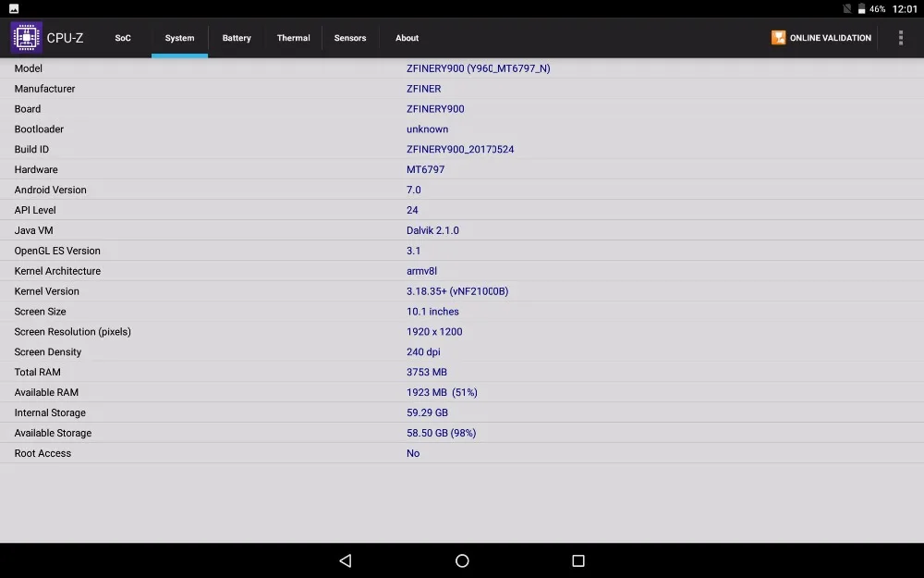Tap the Android home circle button

[x=462, y=560]
